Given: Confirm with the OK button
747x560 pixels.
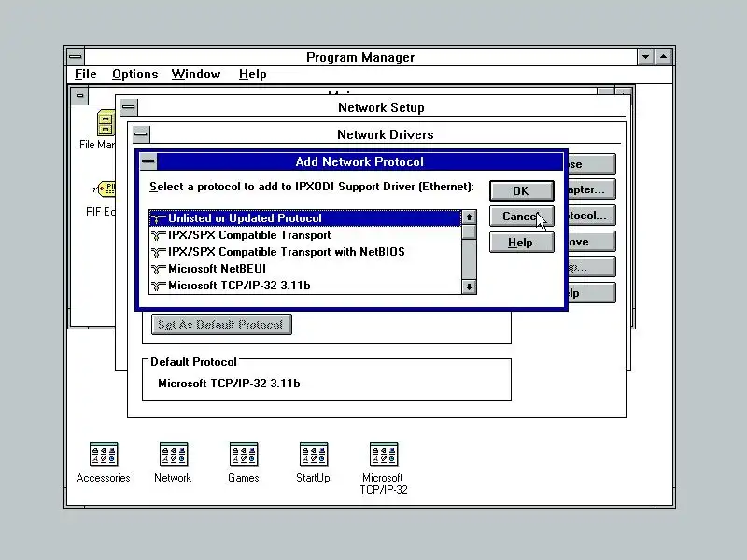Looking at the screenshot, I should tap(522, 191).
